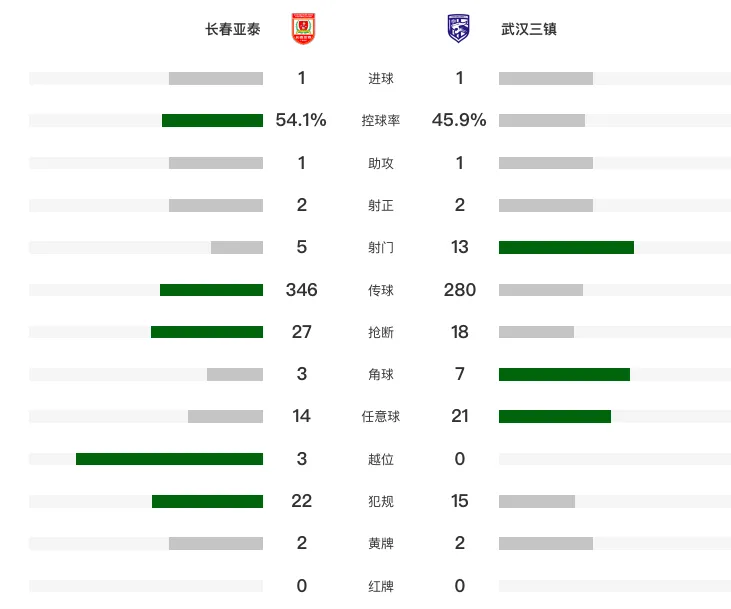The width and height of the screenshot is (731, 609).
Task: Select the 红牌 red cards label
Action: [381, 586]
